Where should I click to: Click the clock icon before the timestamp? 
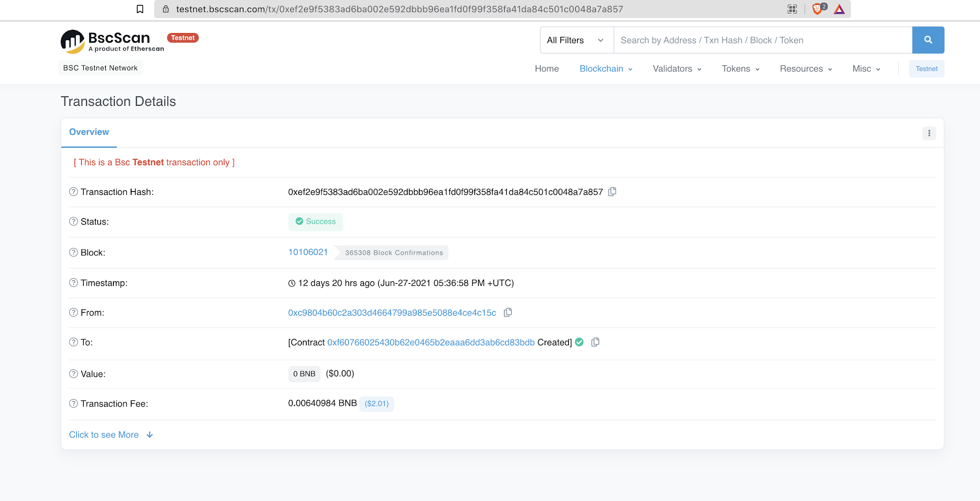click(291, 283)
